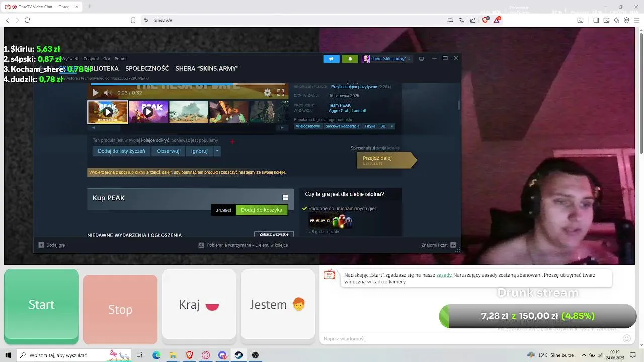The width and height of the screenshot is (644, 362).
Task: Open Steam from Windows taskbar
Action: (239, 355)
